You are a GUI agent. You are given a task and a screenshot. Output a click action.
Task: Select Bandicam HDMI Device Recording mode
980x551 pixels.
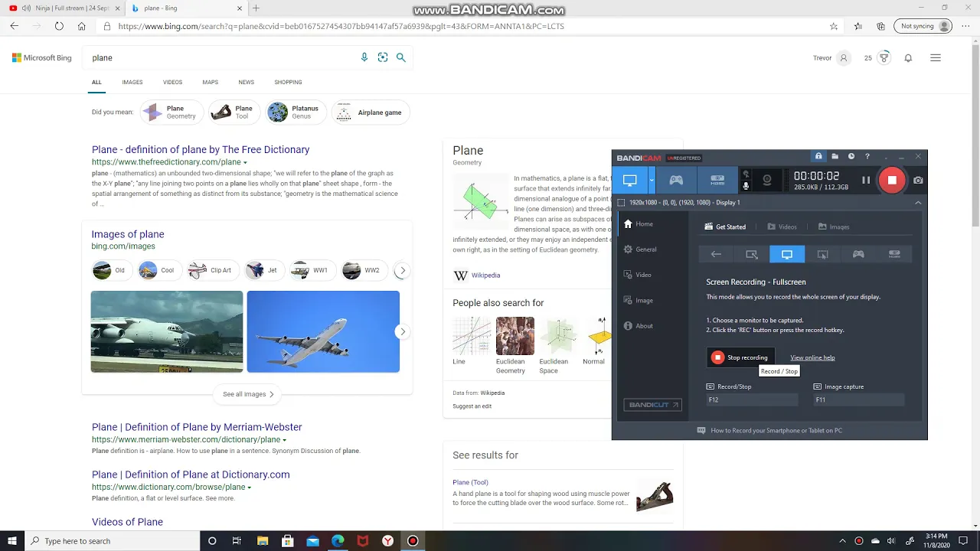[717, 181]
